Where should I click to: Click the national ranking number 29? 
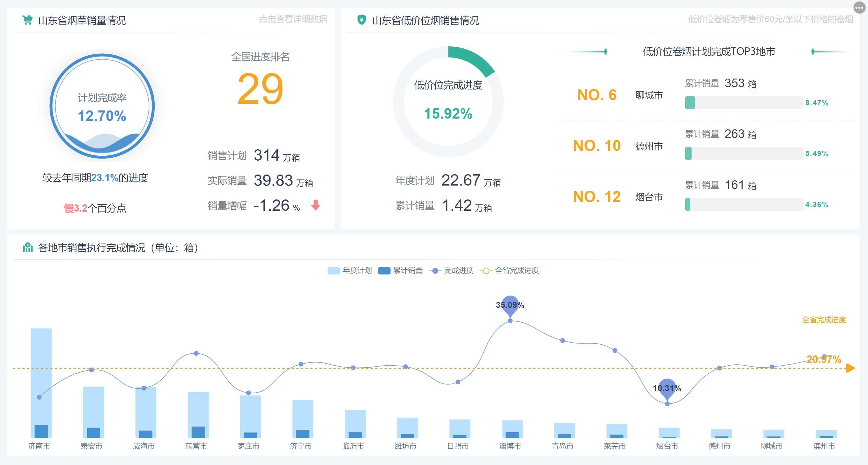[x=260, y=89]
